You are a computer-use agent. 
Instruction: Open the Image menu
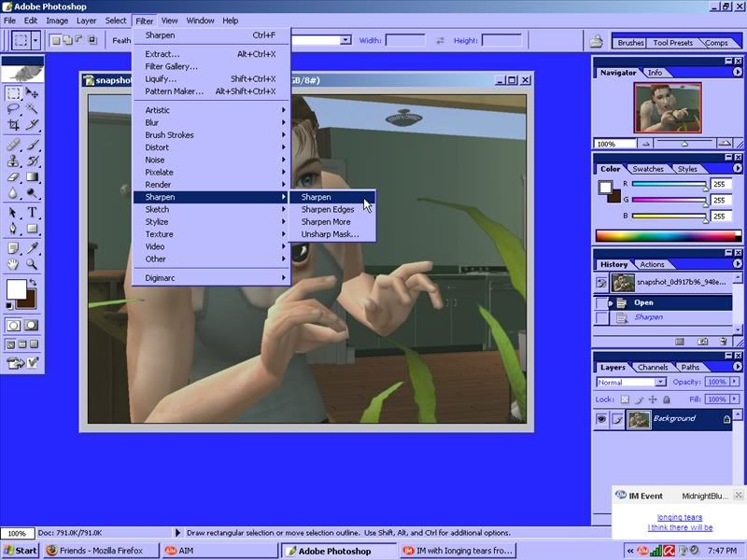point(57,21)
